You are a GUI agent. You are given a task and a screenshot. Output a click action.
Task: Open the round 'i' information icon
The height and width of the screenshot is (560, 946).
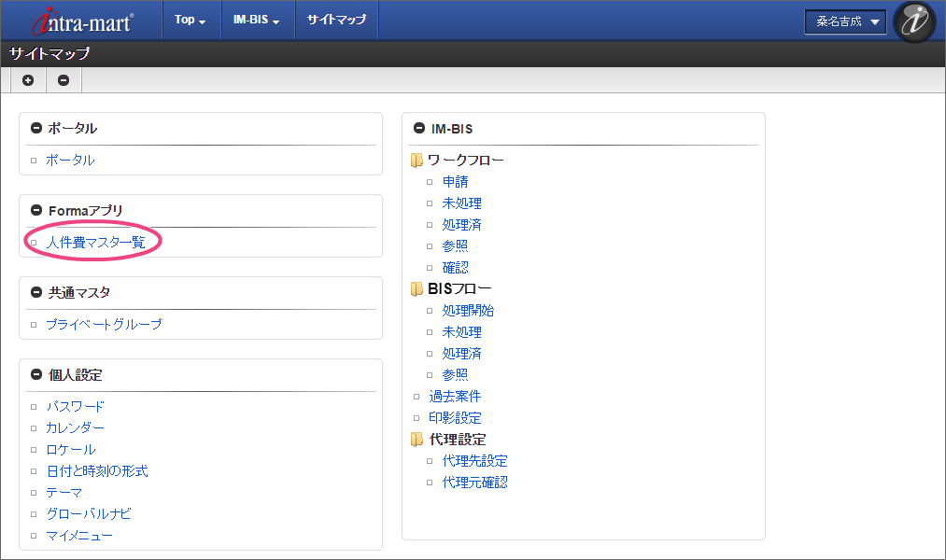[x=914, y=21]
